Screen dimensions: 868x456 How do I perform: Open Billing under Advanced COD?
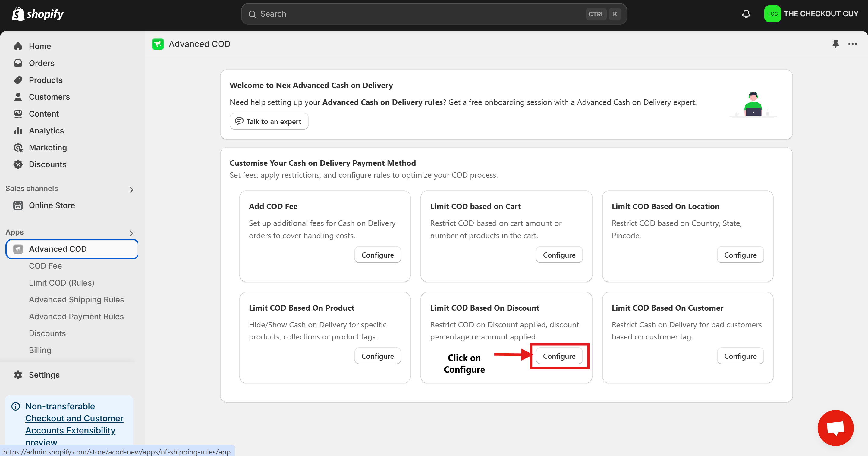40,350
